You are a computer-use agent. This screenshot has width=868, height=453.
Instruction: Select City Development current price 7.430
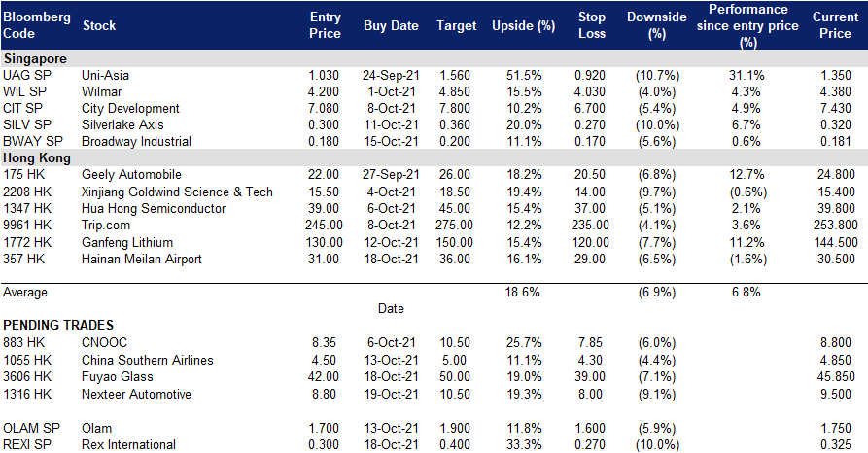pyautogui.click(x=835, y=109)
